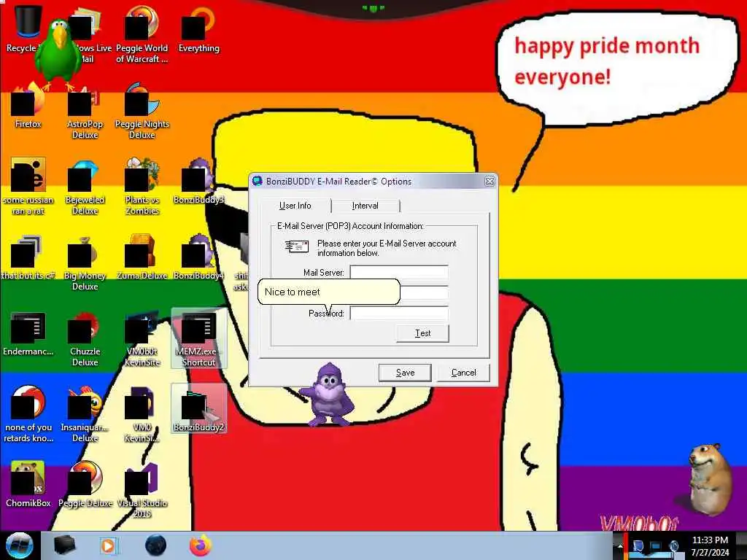This screenshot has height=560, width=747.
Task: Select Peggle Nights Deluxe desktop icon
Action: click(x=142, y=111)
